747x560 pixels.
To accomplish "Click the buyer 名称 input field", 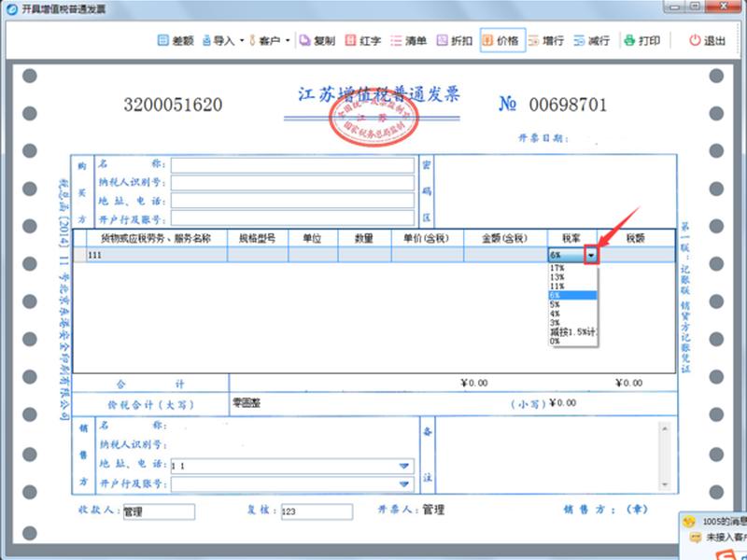I will point(292,165).
